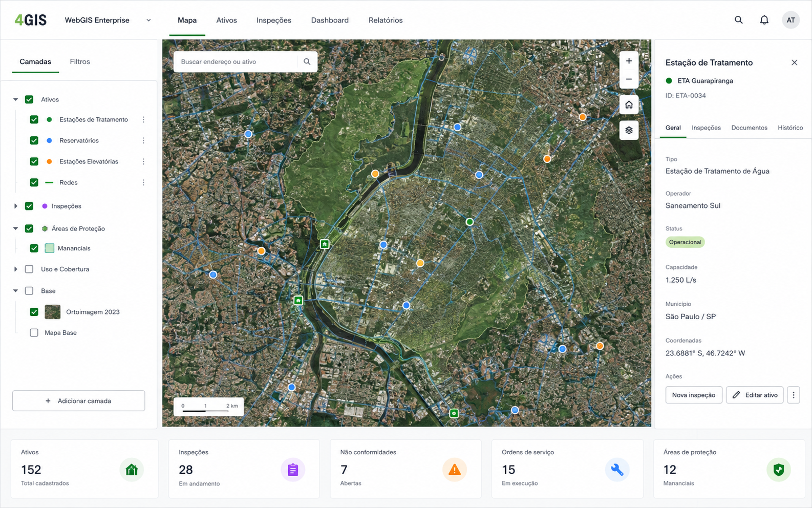Select the Camadas tab
This screenshot has width=812, height=508.
click(x=35, y=61)
